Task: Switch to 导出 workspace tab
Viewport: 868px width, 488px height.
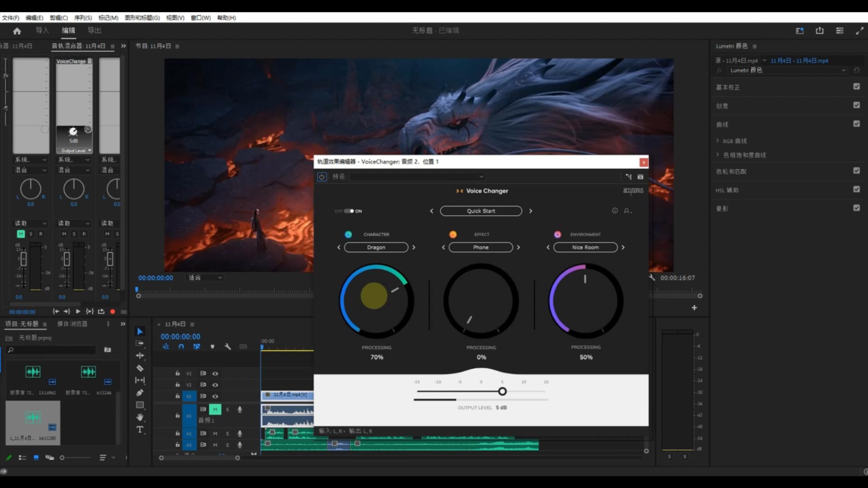Action: 94,30
